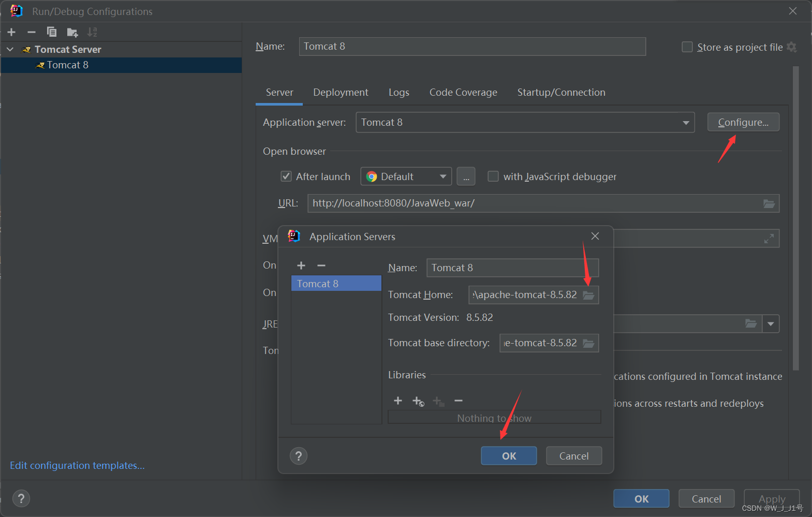812x517 pixels.
Task: Click configuration Name field
Action: pyautogui.click(x=473, y=47)
